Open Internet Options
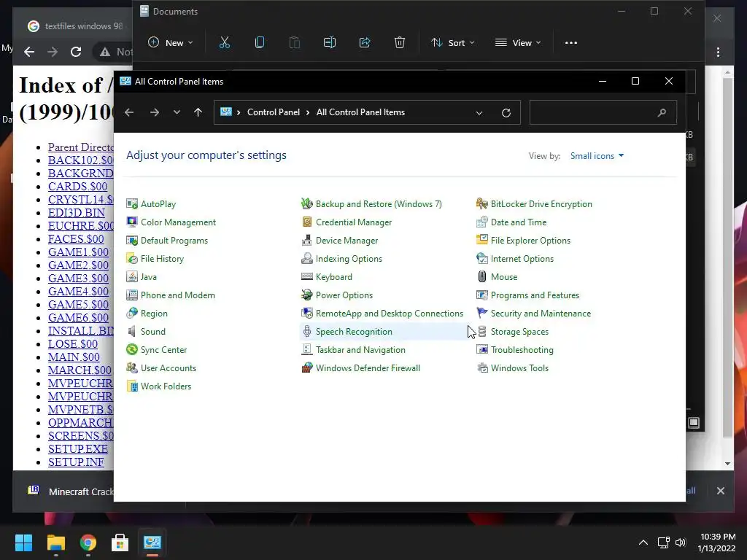The height and width of the screenshot is (560, 747). (x=515, y=259)
